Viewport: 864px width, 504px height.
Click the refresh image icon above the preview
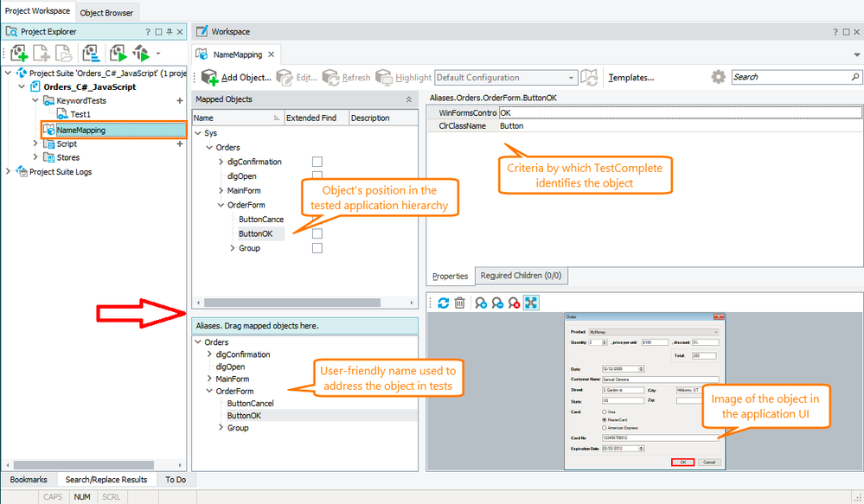443,303
